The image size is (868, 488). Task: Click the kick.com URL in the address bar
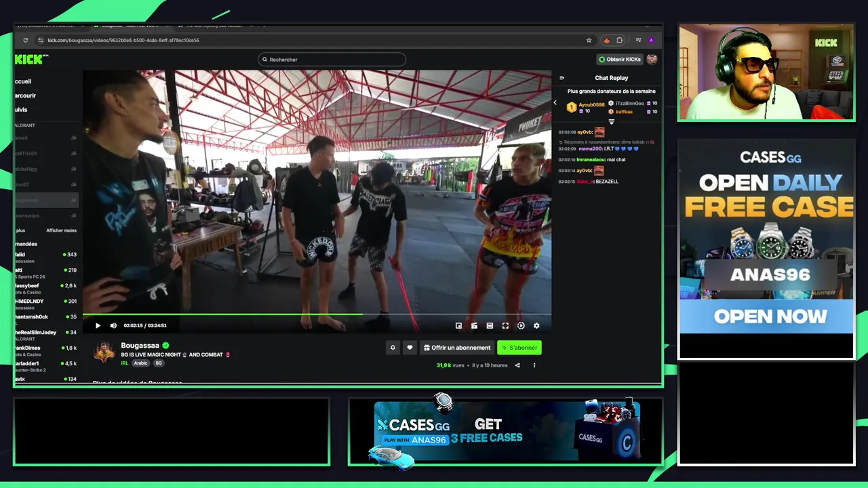coord(123,40)
